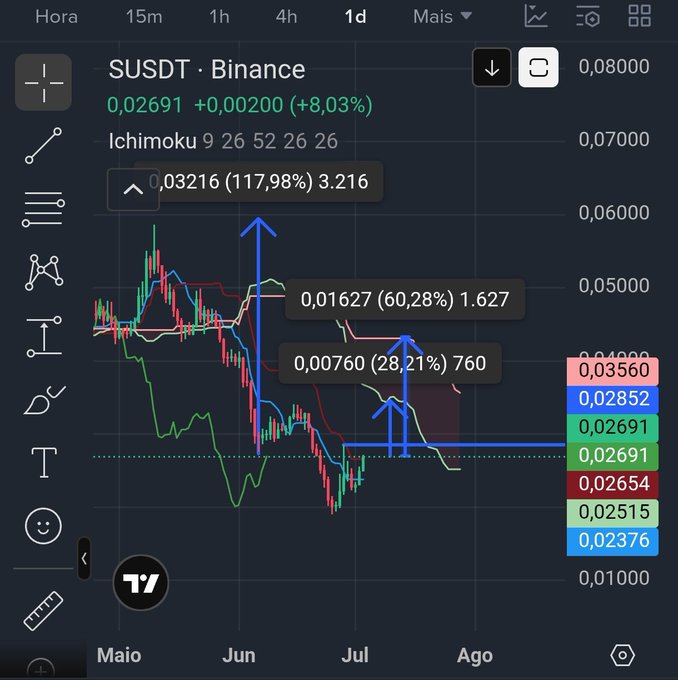Click the 0,02852 blue price label
678x680 pixels.
pos(612,399)
